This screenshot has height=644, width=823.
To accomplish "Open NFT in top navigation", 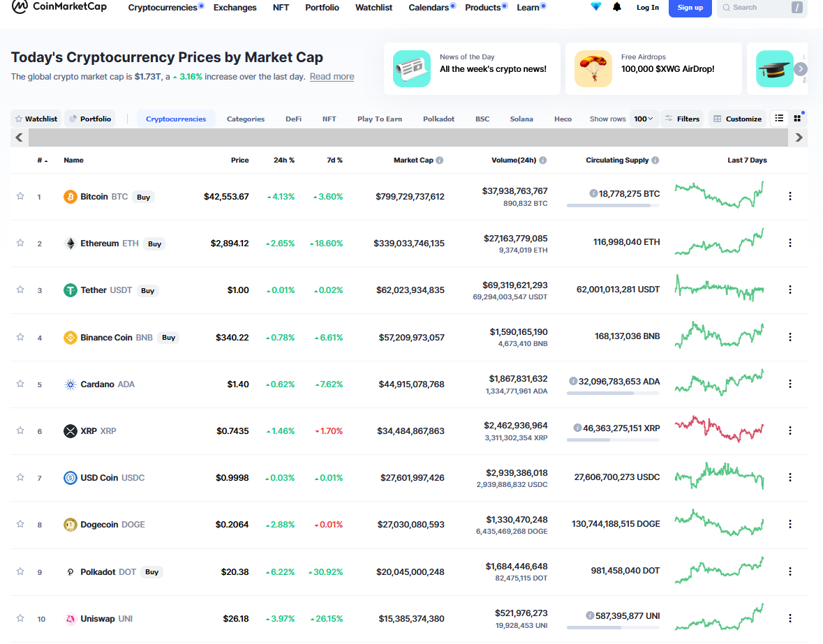I will [281, 8].
